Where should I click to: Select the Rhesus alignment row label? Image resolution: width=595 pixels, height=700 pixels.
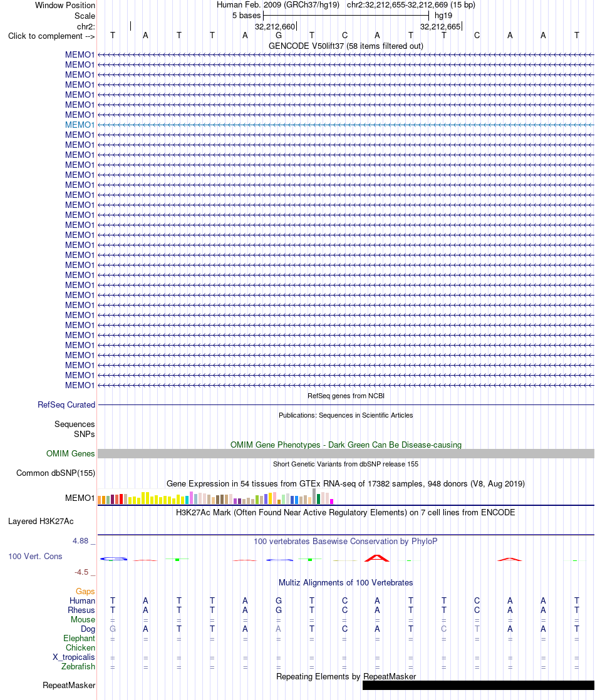[81, 610]
